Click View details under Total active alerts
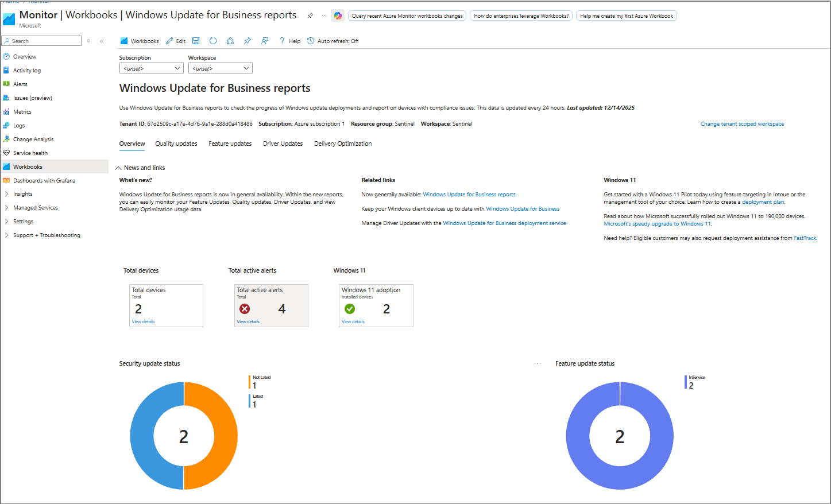The height and width of the screenshot is (504, 831). 248,321
